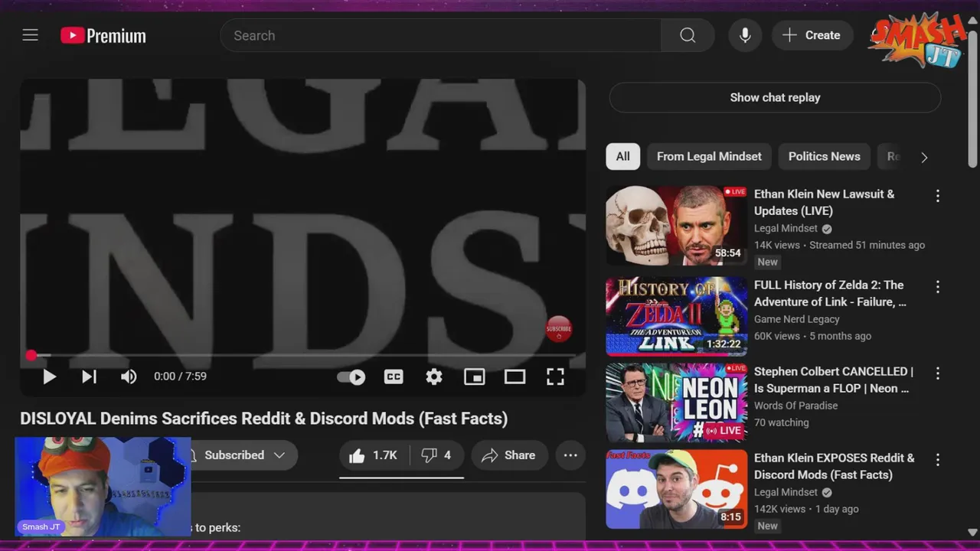This screenshot has width=980, height=551.
Task: Open Stephen Colbert CANCELLED video title
Action: tap(834, 380)
